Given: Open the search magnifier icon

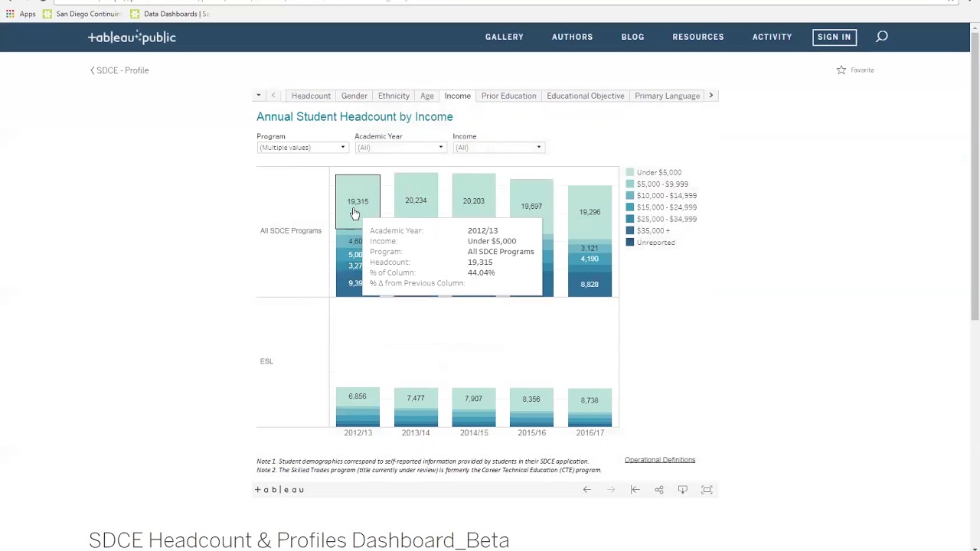Looking at the screenshot, I should pyautogui.click(x=882, y=36).
